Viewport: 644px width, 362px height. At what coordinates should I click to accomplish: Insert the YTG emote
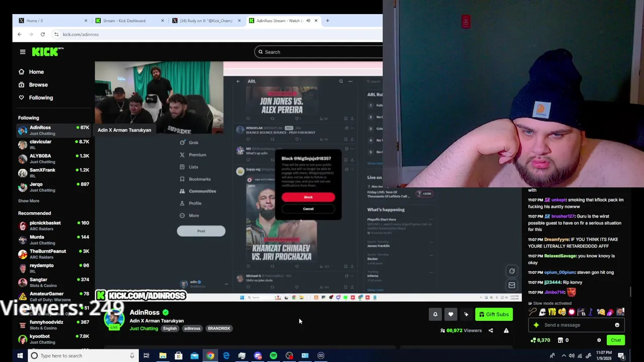click(552, 312)
